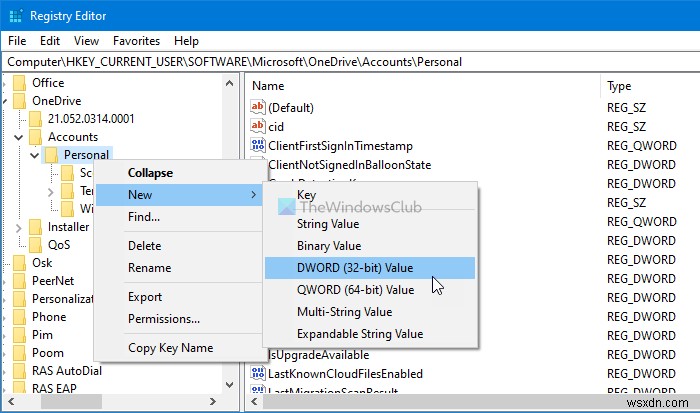Select the RAS EAP key
The width and height of the screenshot is (700, 413).
click(x=54, y=388)
